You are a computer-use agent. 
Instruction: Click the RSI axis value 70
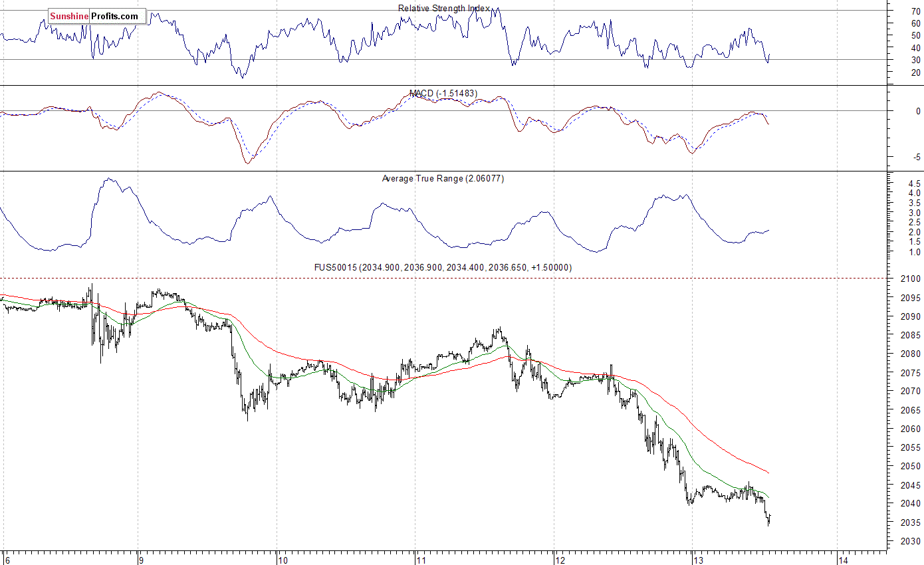point(915,11)
